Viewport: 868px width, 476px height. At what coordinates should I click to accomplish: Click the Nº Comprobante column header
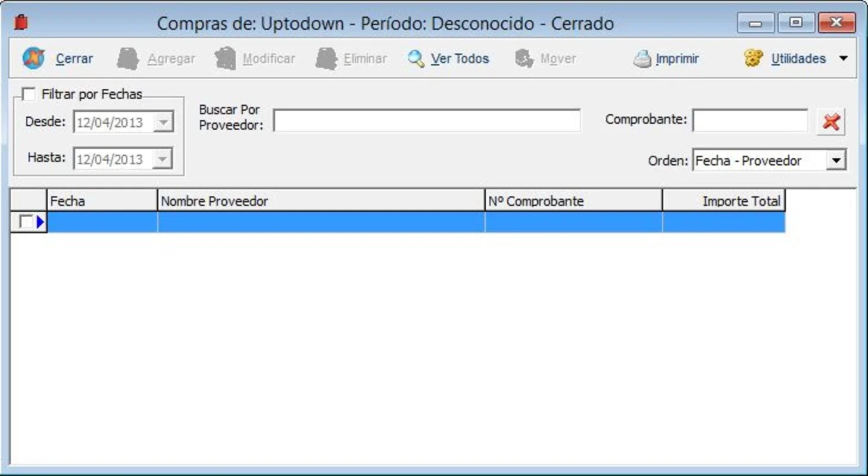(573, 201)
